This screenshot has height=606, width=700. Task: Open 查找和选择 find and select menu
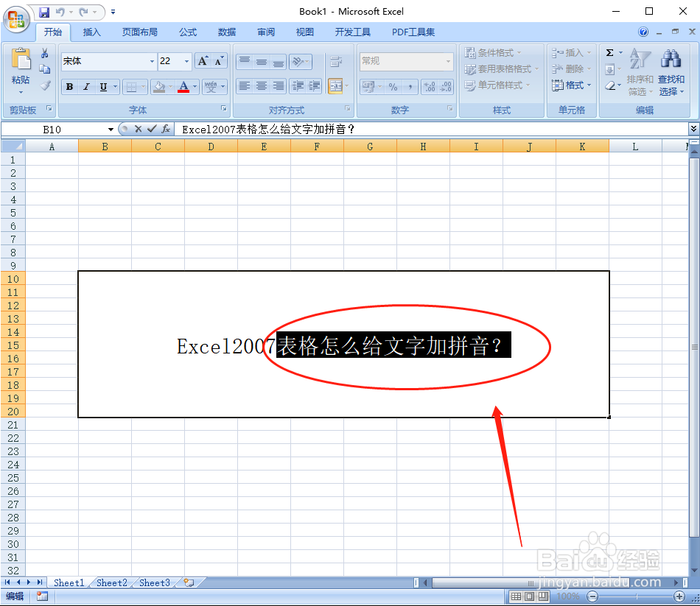[671, 72]
